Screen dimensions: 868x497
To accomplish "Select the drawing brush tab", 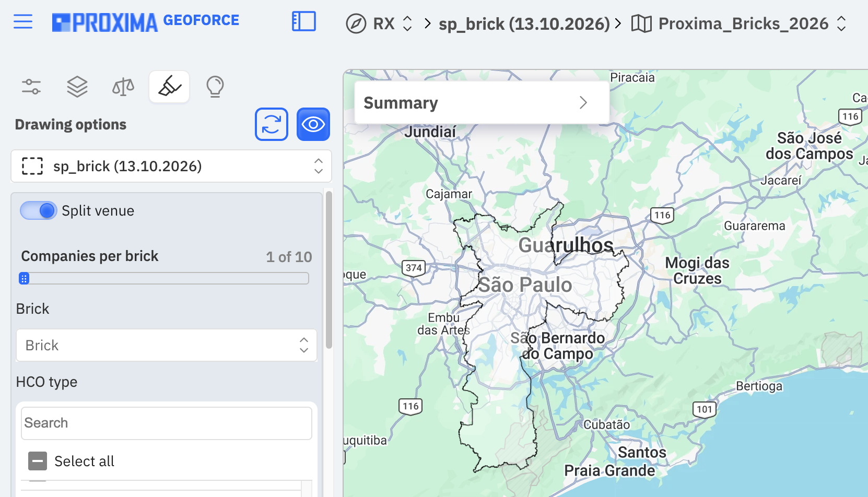I will [169, 87].
